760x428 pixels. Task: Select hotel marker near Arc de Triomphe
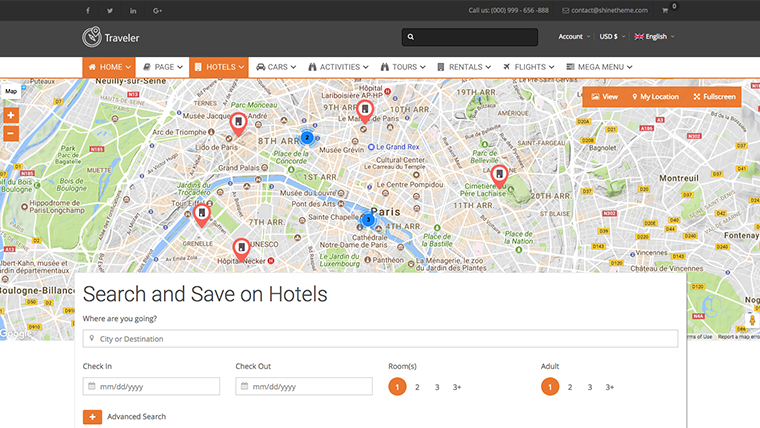point(238,124)
